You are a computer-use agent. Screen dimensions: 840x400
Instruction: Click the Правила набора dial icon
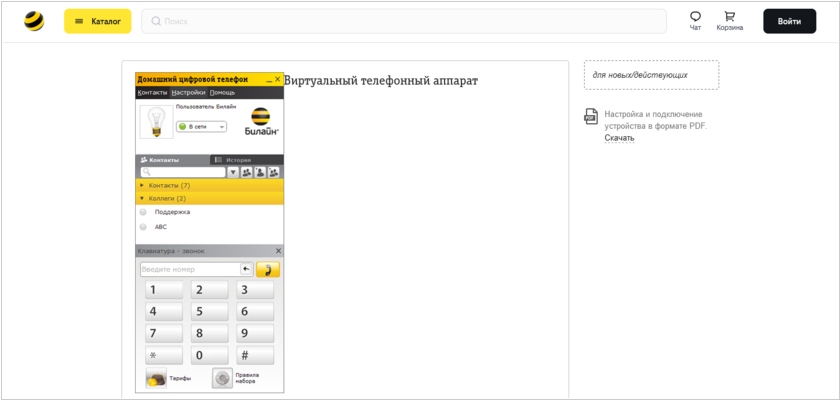222,378
